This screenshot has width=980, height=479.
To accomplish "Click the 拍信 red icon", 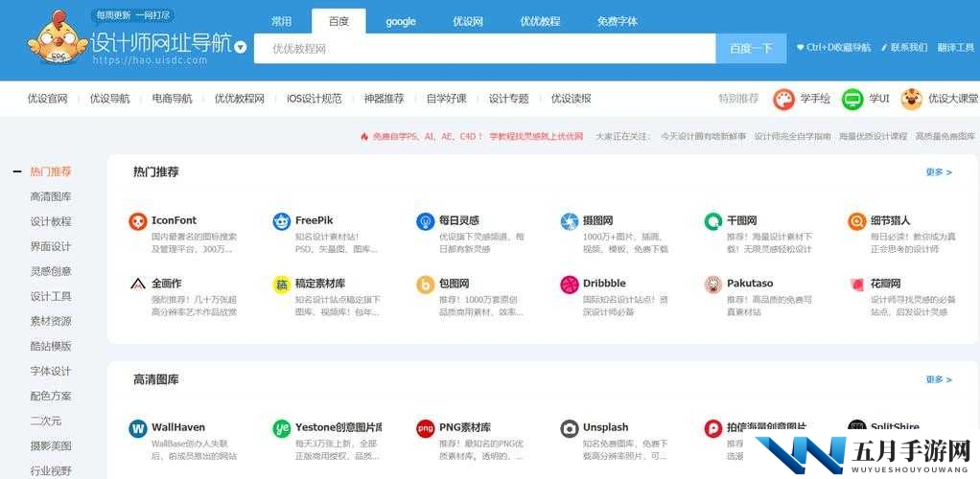I will (713, 428).
